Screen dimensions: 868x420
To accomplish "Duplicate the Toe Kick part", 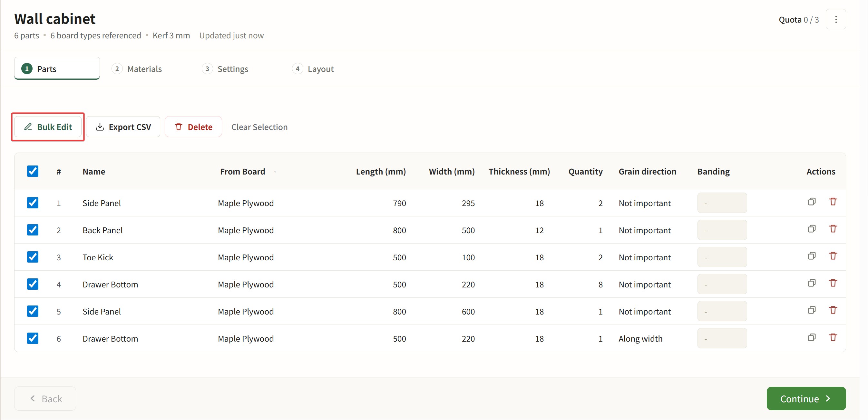I will point(811,256).
